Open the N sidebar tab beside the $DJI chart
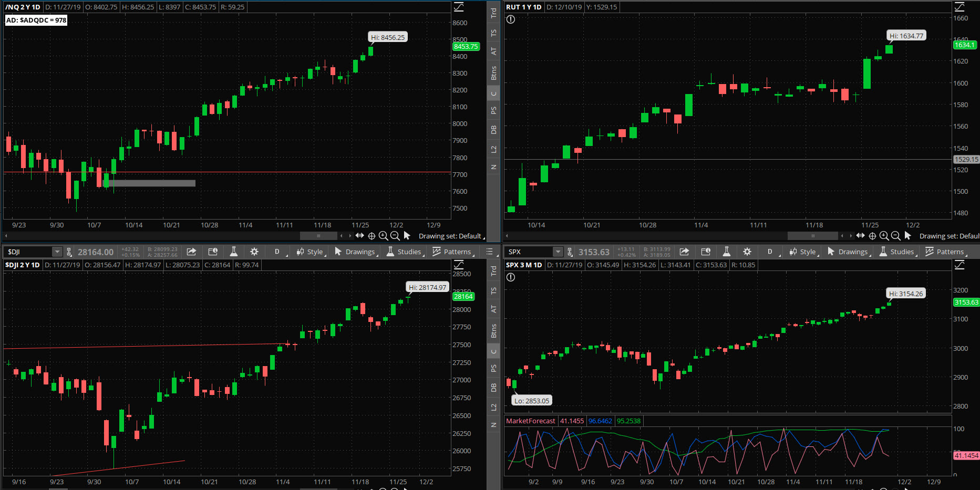The height and width of the screenshot is (490, 980). [493, 425]
